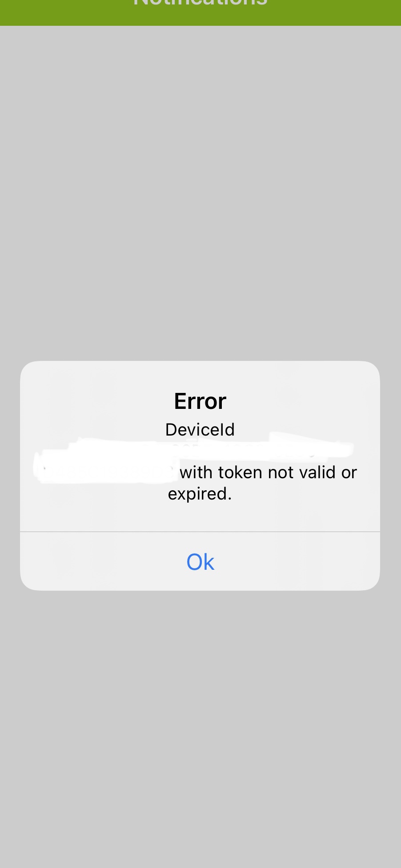Tap dimmed background below the error dialog
401x868 pixels.
[x=200, y=729]
